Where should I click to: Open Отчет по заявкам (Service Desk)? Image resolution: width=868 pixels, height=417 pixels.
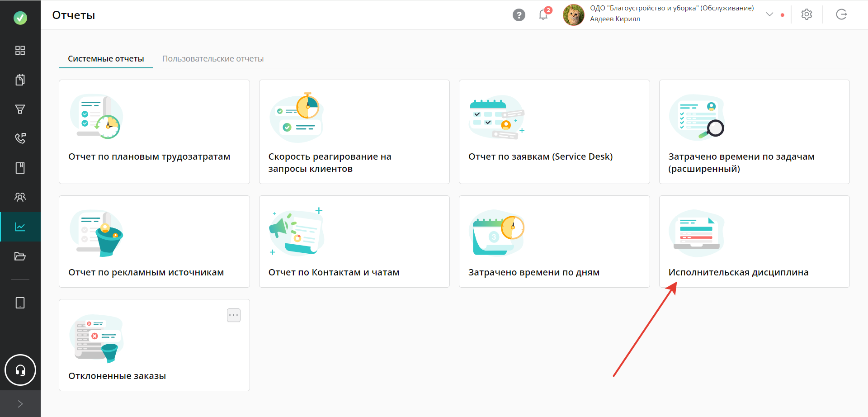554,132
